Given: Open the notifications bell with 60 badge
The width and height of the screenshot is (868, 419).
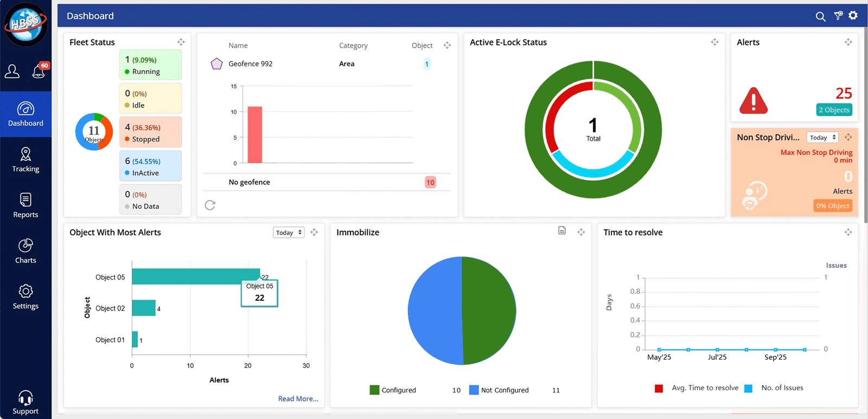Looking at the screenshot, I should coord(39,71).
